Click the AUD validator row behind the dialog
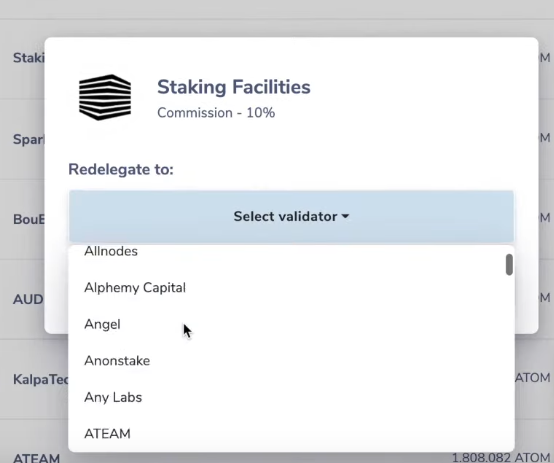Screen dimensions: 554x463 click(28, 299)
